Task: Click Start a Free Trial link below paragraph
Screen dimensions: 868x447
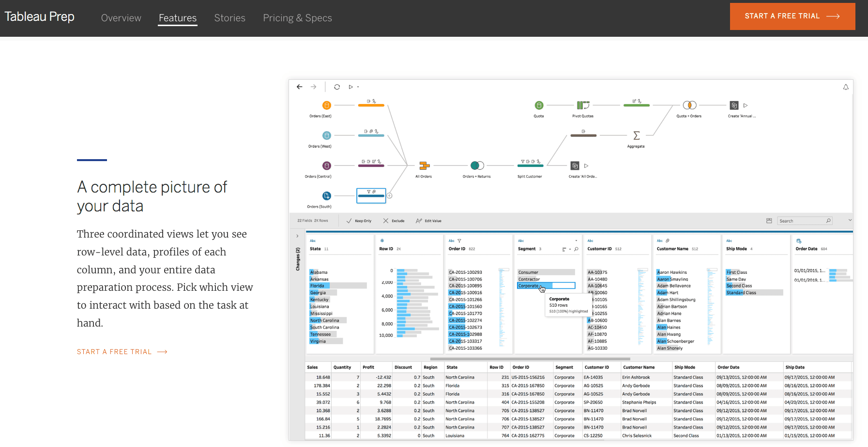Action: tap(122, 352)
